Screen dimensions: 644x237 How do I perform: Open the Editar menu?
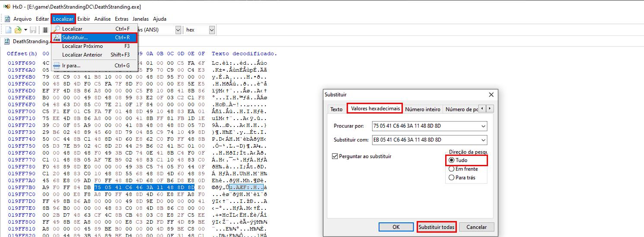pos(42,19)
